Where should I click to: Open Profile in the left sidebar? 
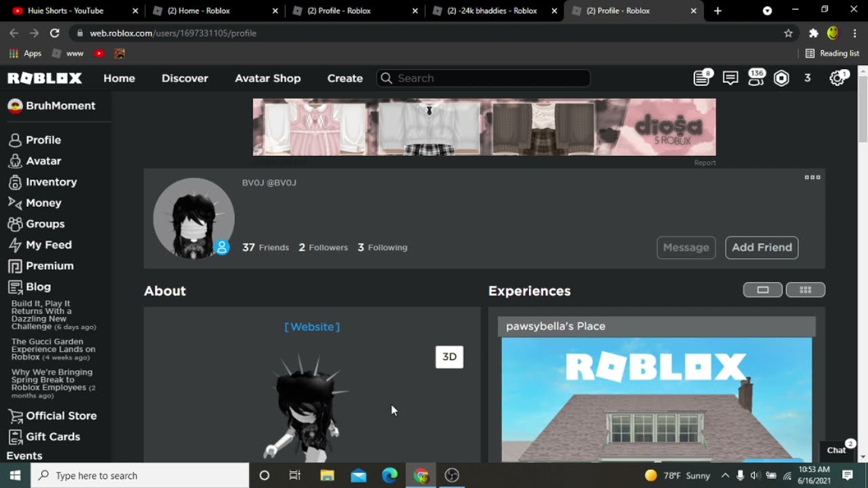click(35, 140)
